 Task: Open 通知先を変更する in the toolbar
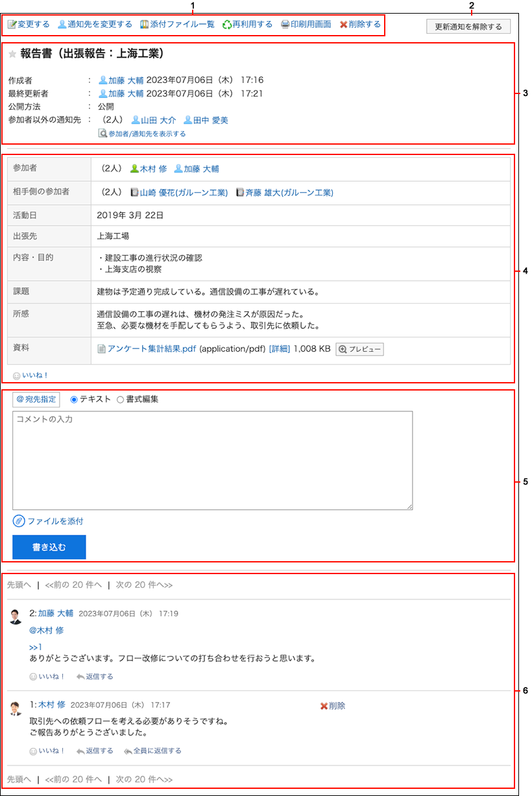click(95, 25)
